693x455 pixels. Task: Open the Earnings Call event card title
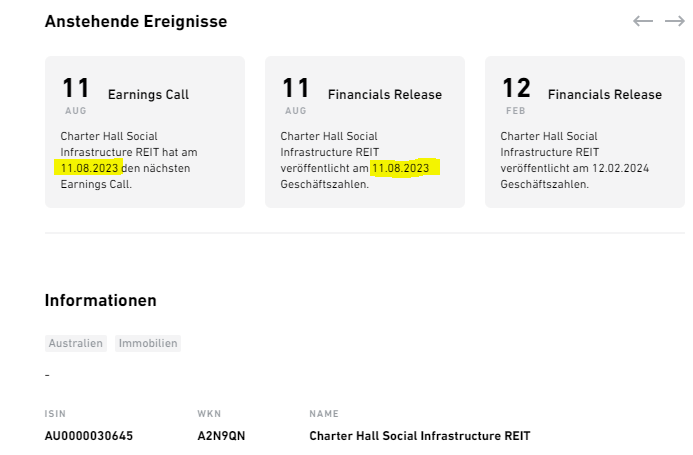click(148, 95)
